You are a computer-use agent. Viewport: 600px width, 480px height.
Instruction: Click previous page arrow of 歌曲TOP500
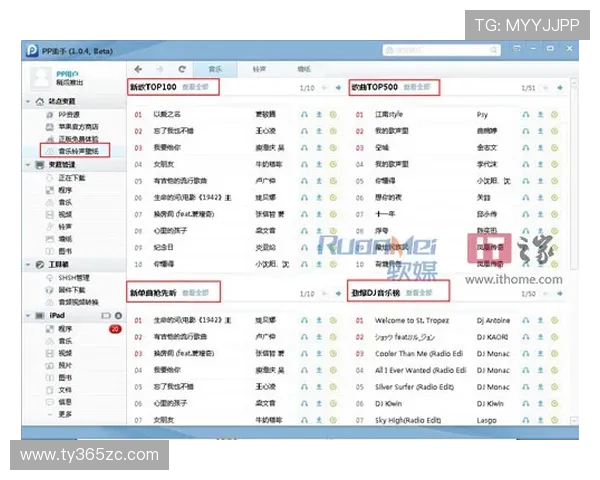[x=546, y=88]
